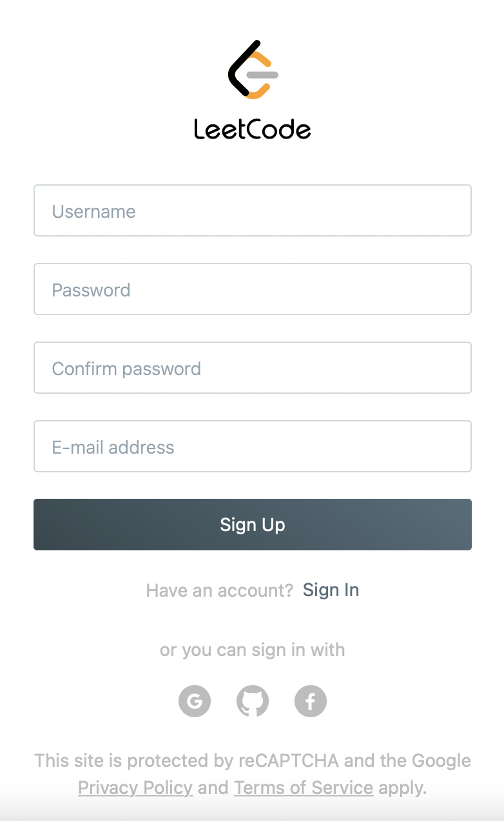
Task: Click Sign In next to Have an account
Action: [x=331, y=590]
